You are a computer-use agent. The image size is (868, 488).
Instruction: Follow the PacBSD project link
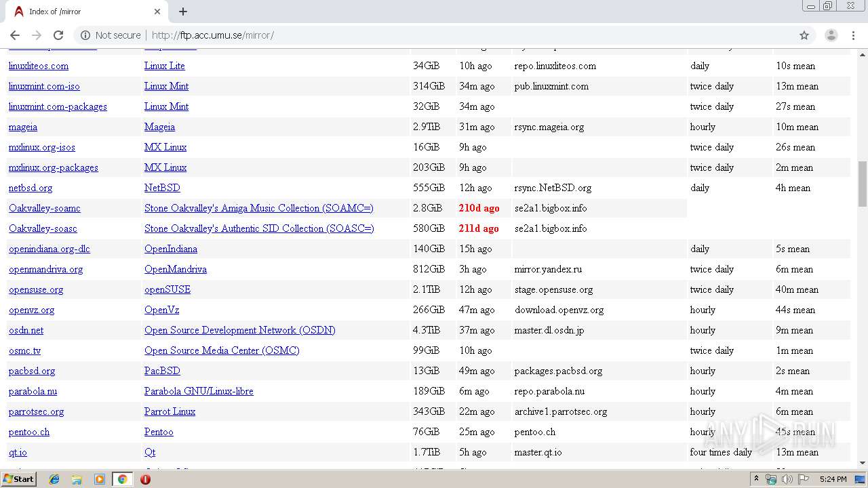coord(163,371)
